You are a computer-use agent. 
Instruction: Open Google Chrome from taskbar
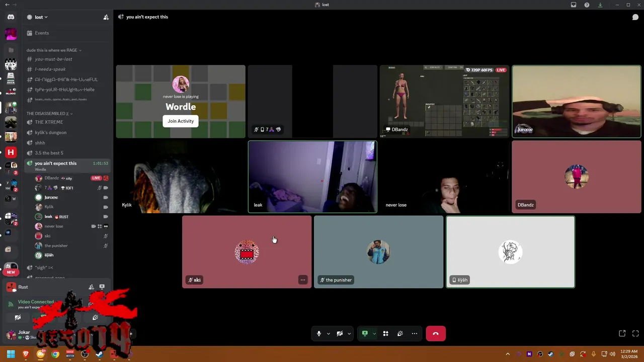(55, 354)
